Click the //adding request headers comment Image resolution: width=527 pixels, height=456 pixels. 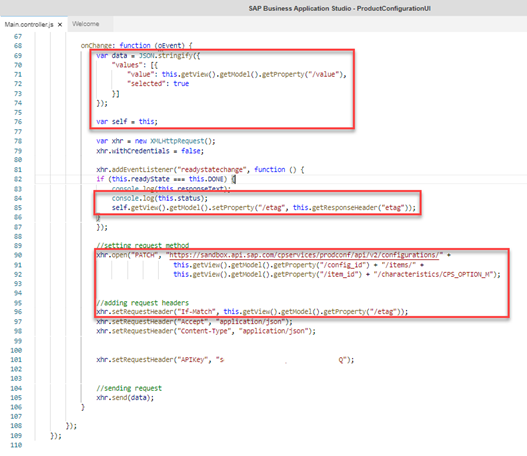point(143,303)
